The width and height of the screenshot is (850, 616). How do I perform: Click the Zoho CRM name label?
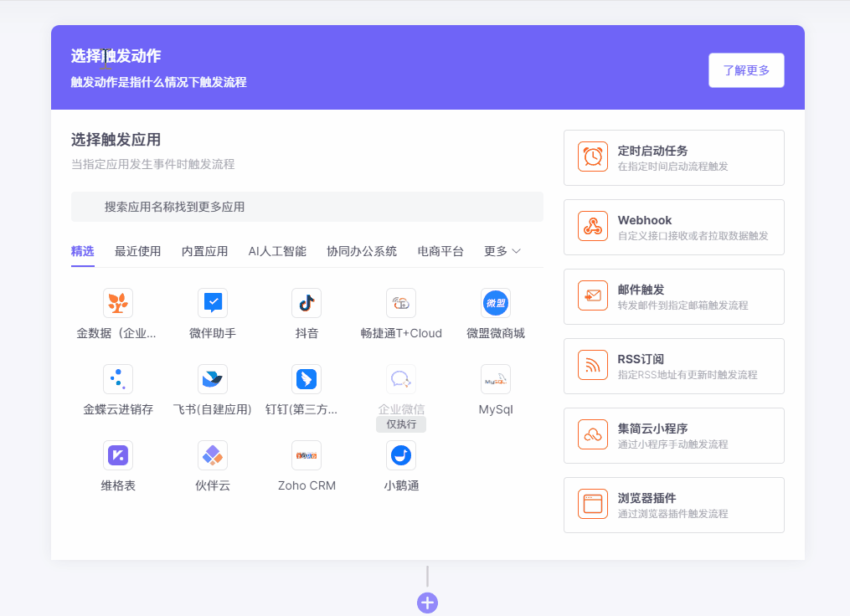pyautogui.click(x=307, y=485)
